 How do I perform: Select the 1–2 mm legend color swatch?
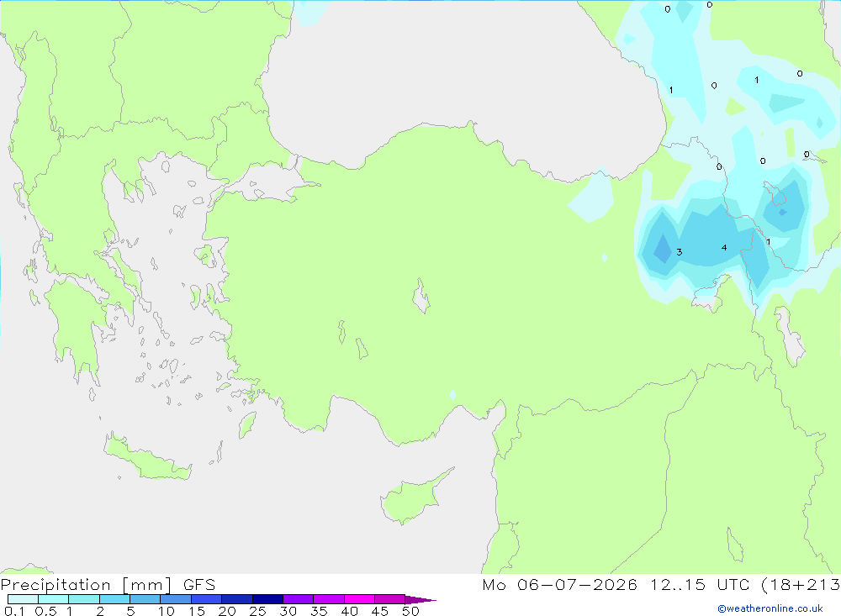(84, 599)
